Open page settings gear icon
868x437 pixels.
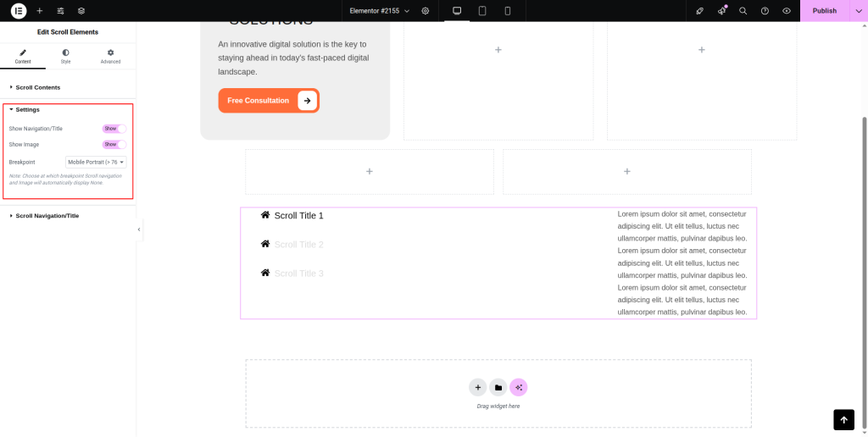(426, 10)
